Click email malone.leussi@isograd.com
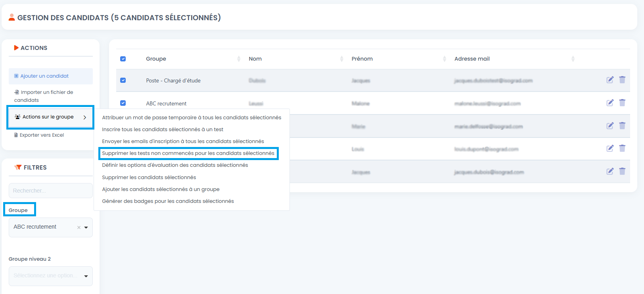The image size is (644, 294). point(487,103)
